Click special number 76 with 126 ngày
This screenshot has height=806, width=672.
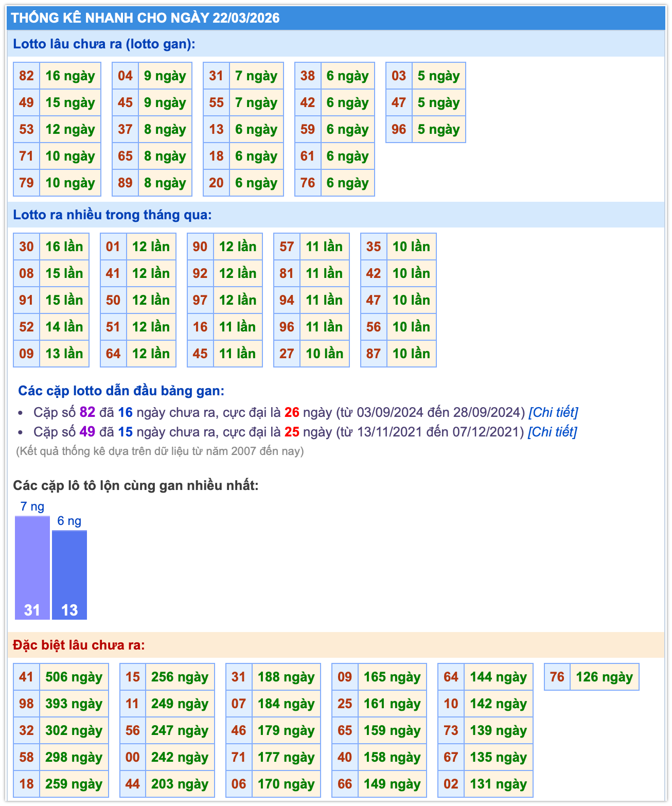pos(557,677)
